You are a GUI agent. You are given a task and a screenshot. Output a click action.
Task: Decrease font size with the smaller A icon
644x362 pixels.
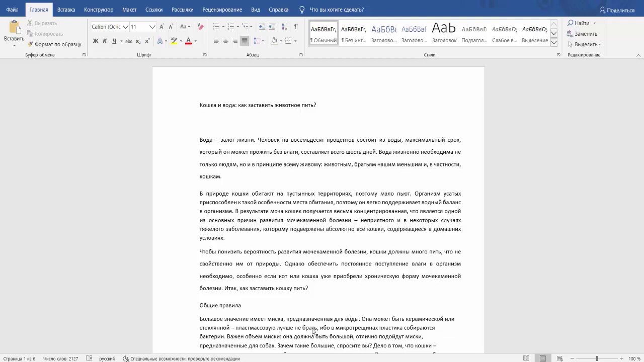click(171, 27)
